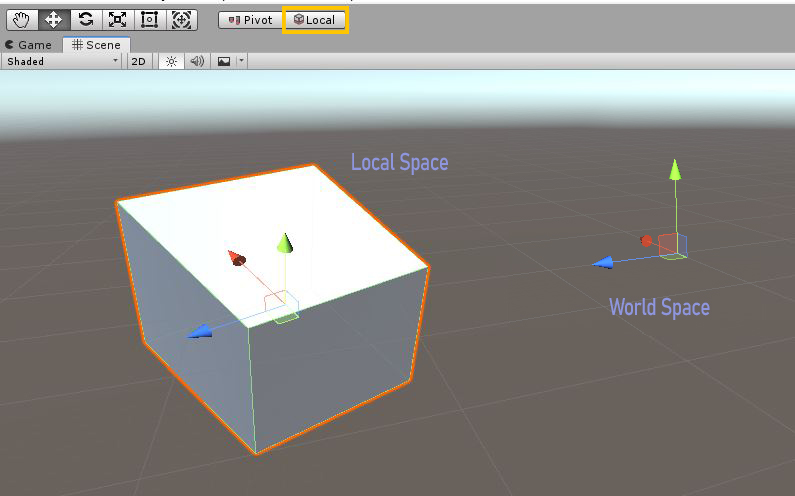795x496 pixels.
Task: Select the Hand tool
Action: (22, 20)
